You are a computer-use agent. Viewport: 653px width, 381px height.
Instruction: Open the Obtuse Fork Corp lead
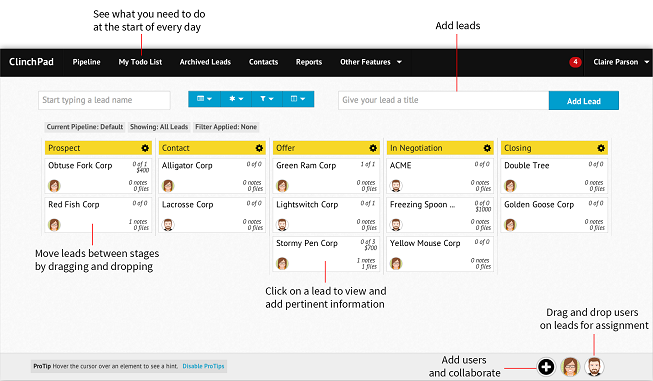[x=98, y=176]
